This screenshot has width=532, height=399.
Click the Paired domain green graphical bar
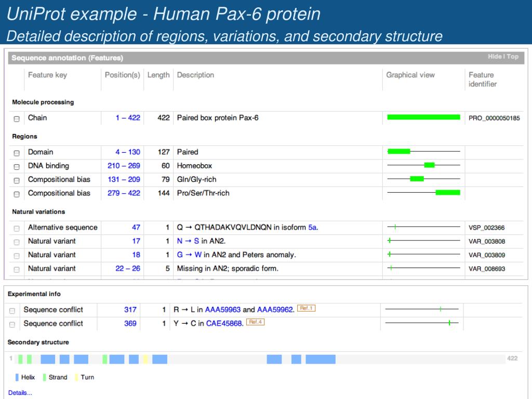point(399,151)
